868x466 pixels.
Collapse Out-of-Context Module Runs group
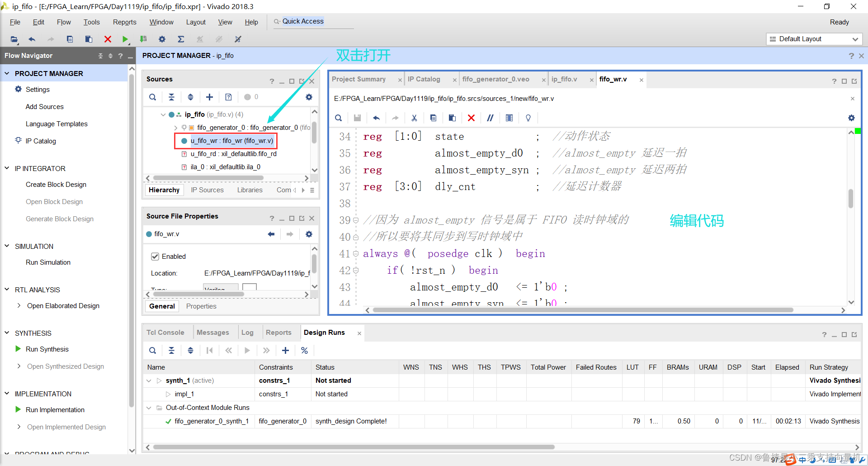149,408
